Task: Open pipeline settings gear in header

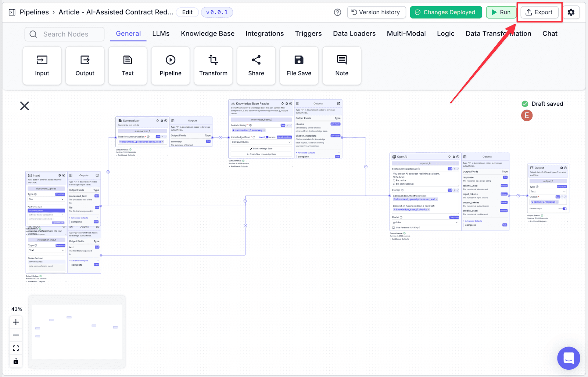Action: coord(571,12)
